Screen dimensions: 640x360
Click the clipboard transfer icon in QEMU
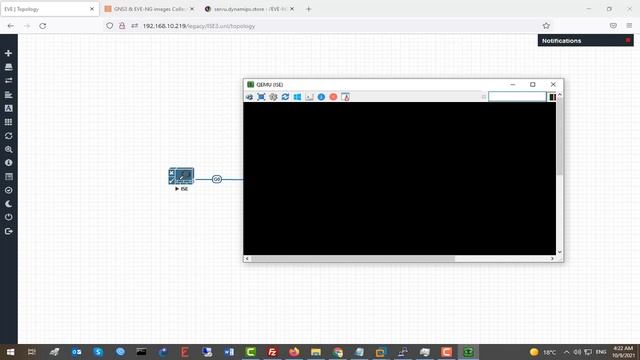click(x=345, y=97)
